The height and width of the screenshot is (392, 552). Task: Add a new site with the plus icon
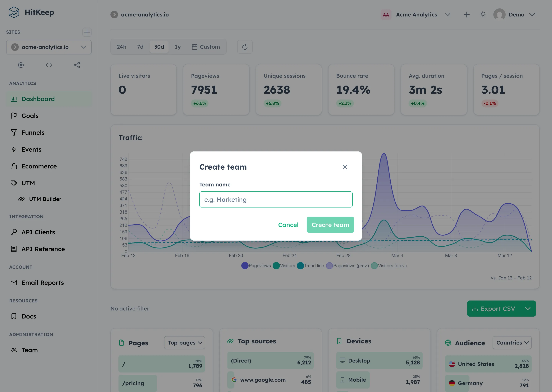pos(87,32)
